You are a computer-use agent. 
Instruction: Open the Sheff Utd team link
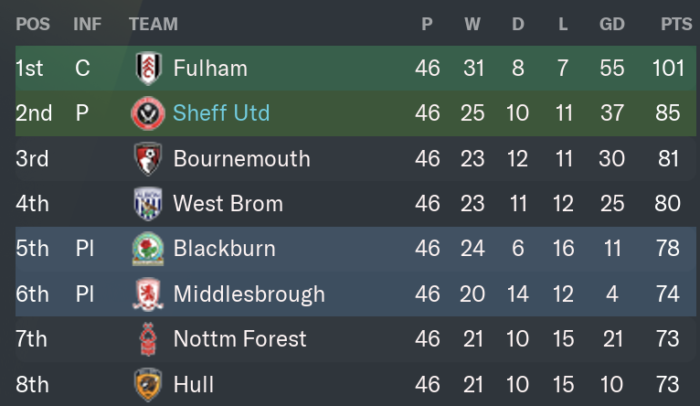click(221, 113)
